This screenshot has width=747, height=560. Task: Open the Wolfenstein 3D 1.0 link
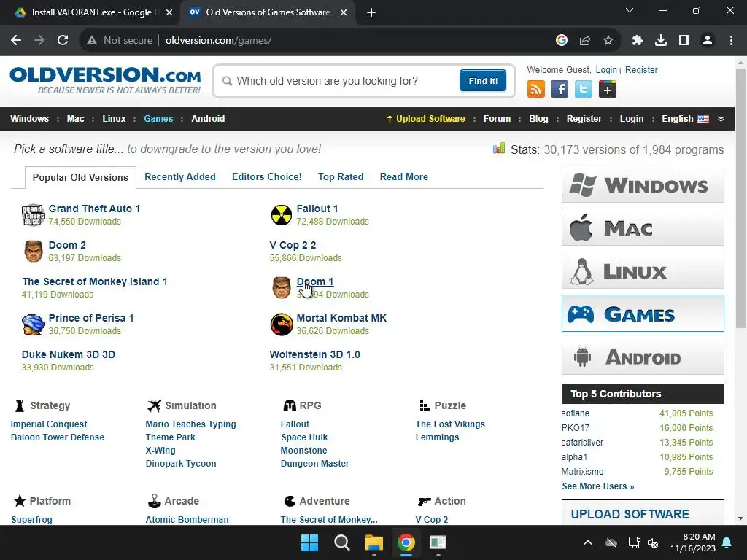pyautogui.click(x=315, y=354)
